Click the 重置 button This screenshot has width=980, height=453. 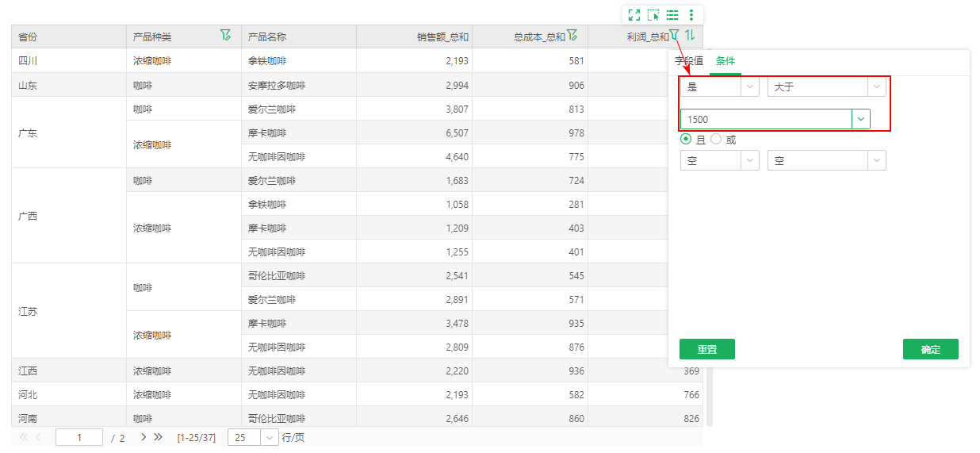707,349
